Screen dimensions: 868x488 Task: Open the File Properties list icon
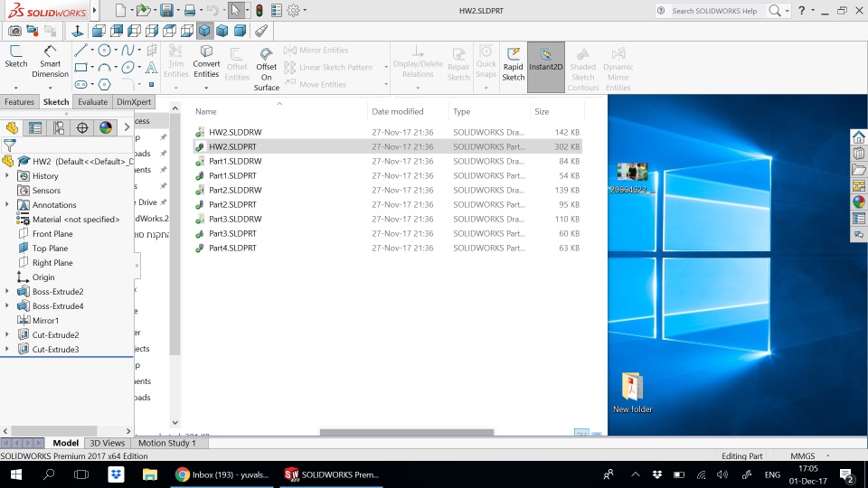tap(277, 10)
